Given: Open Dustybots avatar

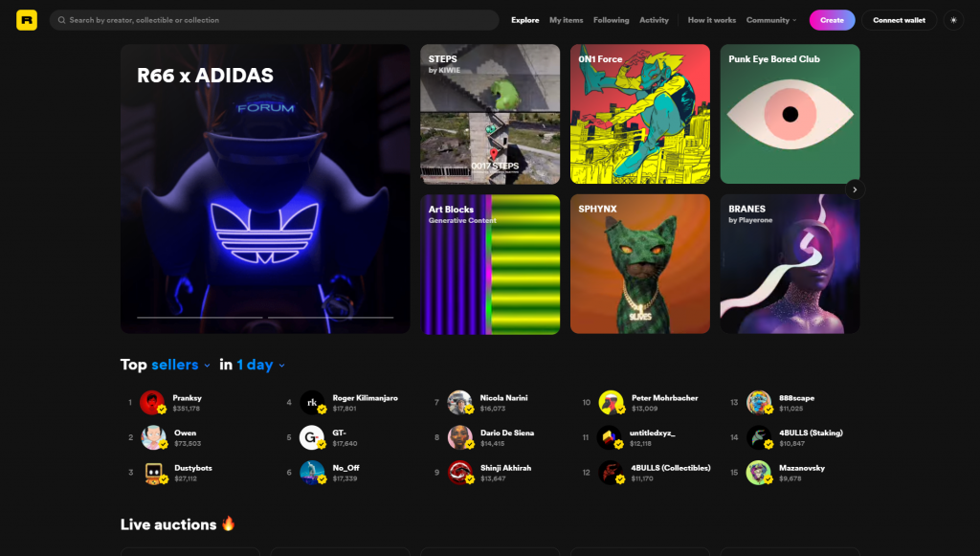Looking at the screenshot, I should 154,473.
